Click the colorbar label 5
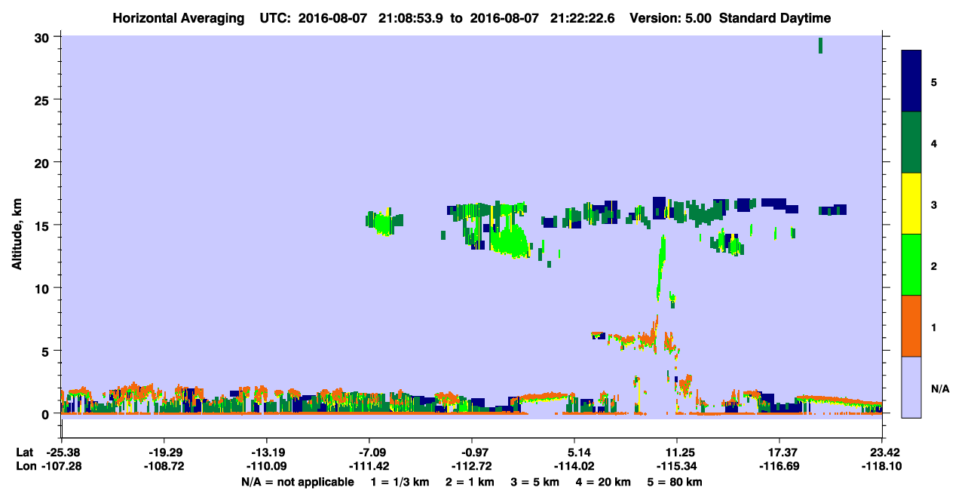 934,81
